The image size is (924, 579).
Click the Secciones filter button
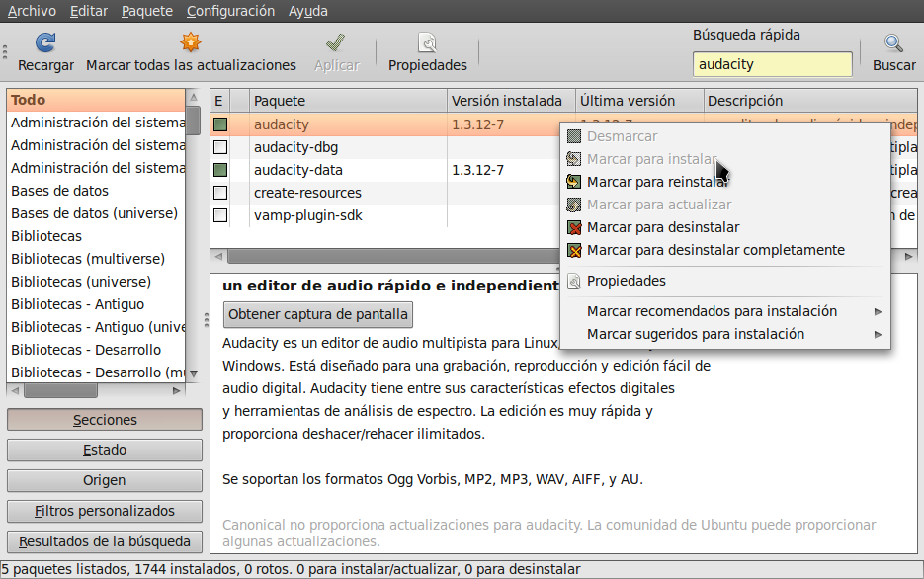pos(105,420)
